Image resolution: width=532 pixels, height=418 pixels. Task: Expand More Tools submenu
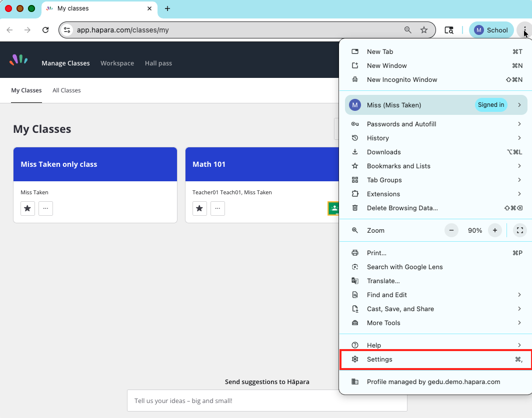coord(435,323)
